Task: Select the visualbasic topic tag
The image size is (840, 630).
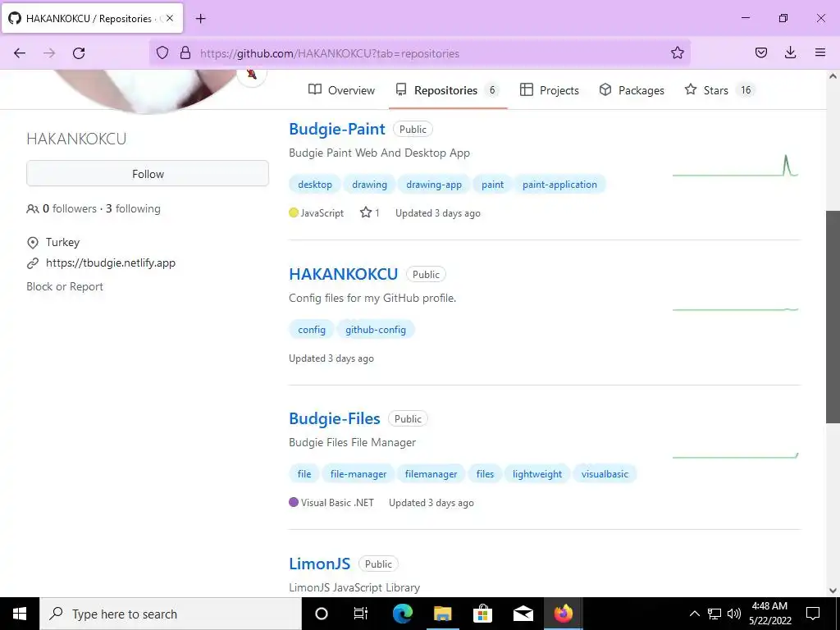Action: pos(605,474)
